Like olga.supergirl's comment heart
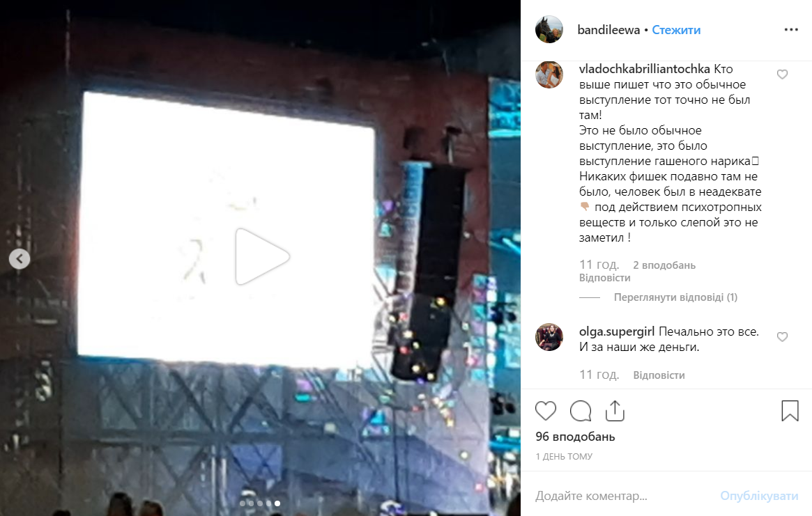Screen dimensions: 812x516 782,337
